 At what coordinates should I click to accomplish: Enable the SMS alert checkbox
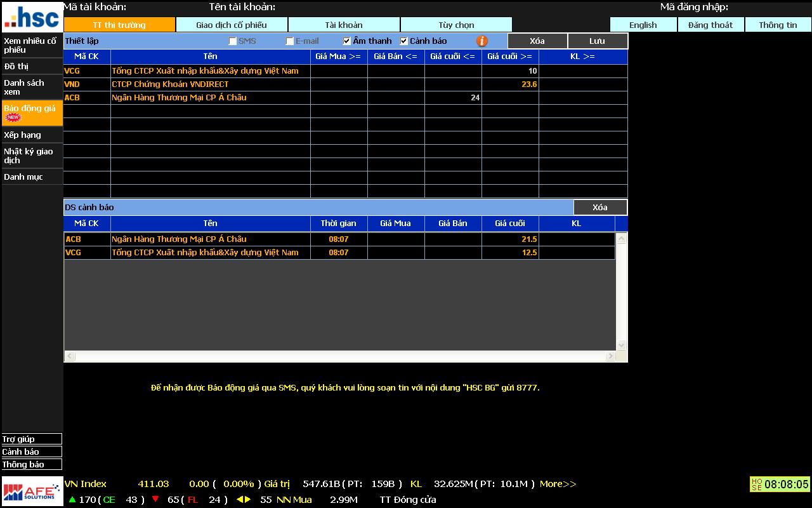point(233,41)
